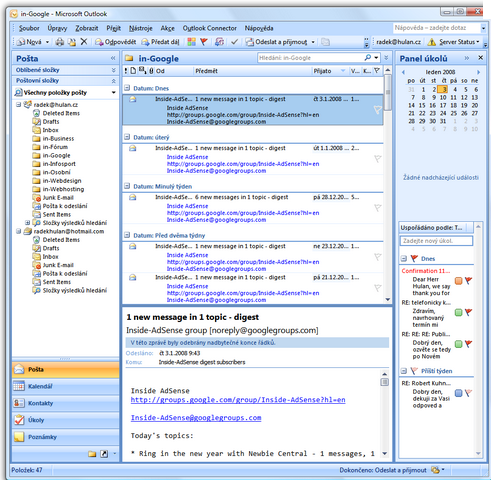This screenshot has height=480, width=491.
Task: Click the Hledání in-Google search field
Action: pos(311,58)
